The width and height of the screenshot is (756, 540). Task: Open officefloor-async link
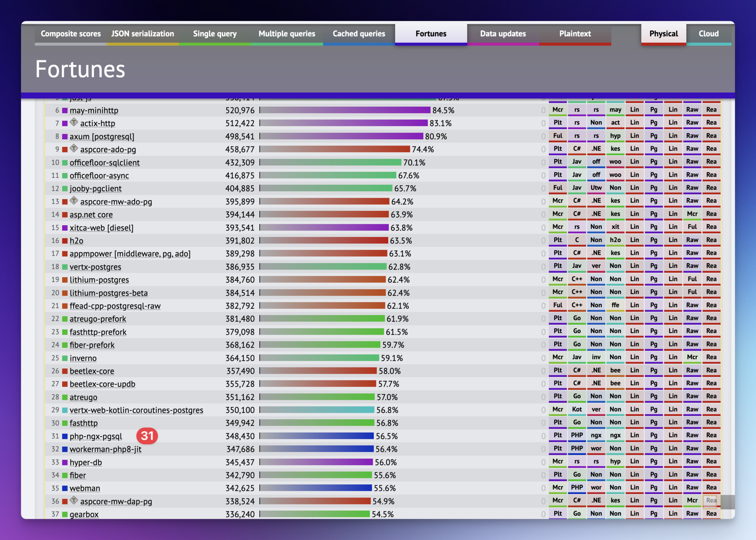click(99, 175)
